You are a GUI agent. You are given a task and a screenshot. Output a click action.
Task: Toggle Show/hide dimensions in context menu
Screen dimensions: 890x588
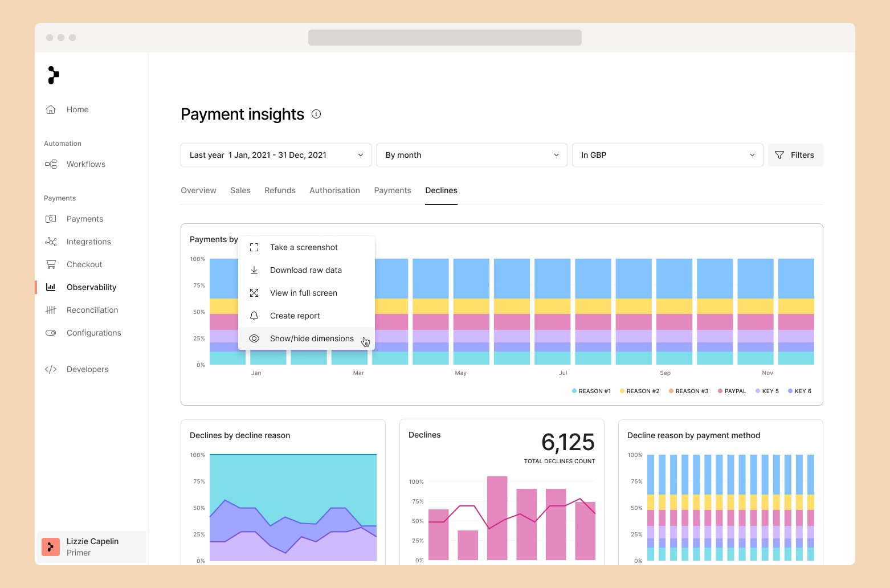click(x=311, y=338)
